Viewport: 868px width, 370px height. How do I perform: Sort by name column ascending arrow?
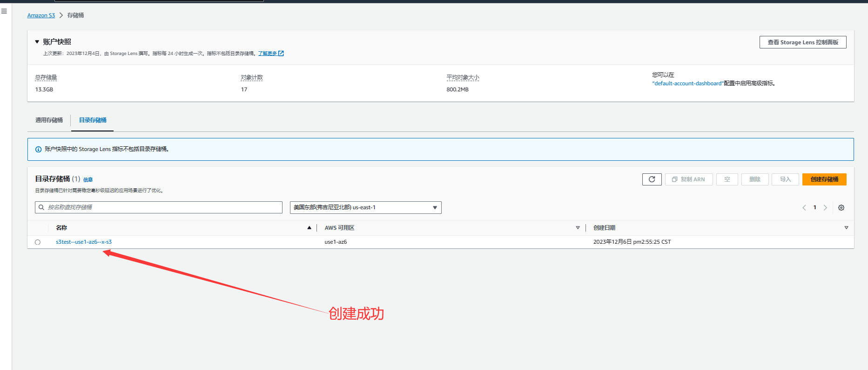(309, 228)
